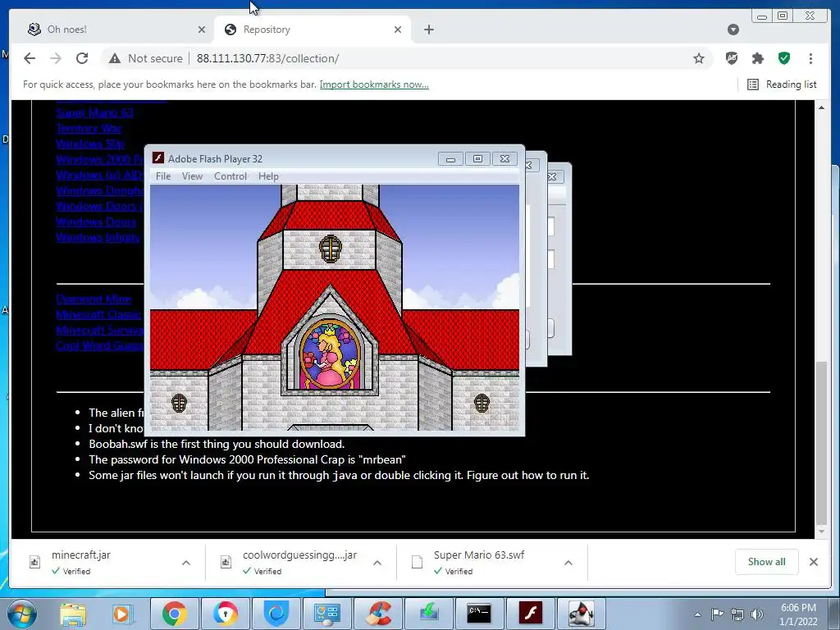Open the Reading list panel
Image resolution: width=840 pixels, height=630 pixels.
point(782,84)
